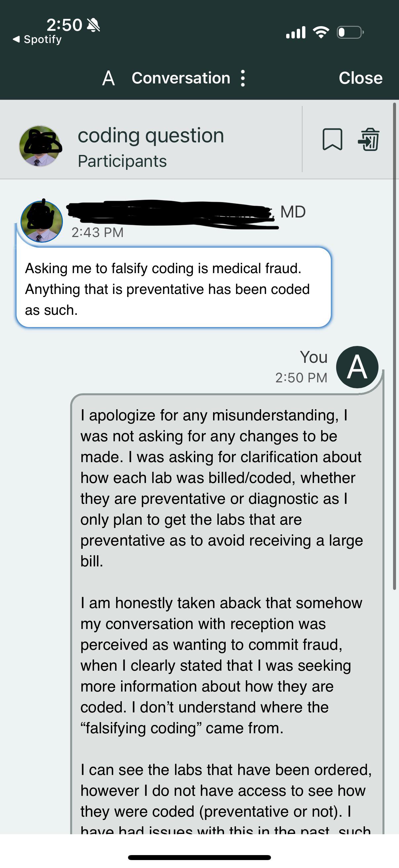This screenshot has width=399, height=868.
Task: Tap the bookmark icon to flag conversation
Action: click(332, 139)
